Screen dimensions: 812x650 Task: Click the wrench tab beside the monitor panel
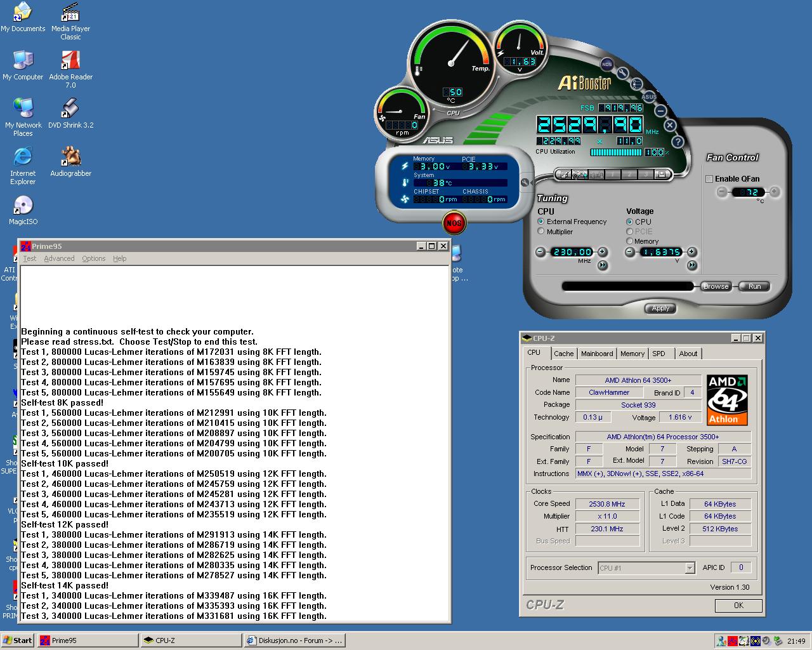point(525,183)
